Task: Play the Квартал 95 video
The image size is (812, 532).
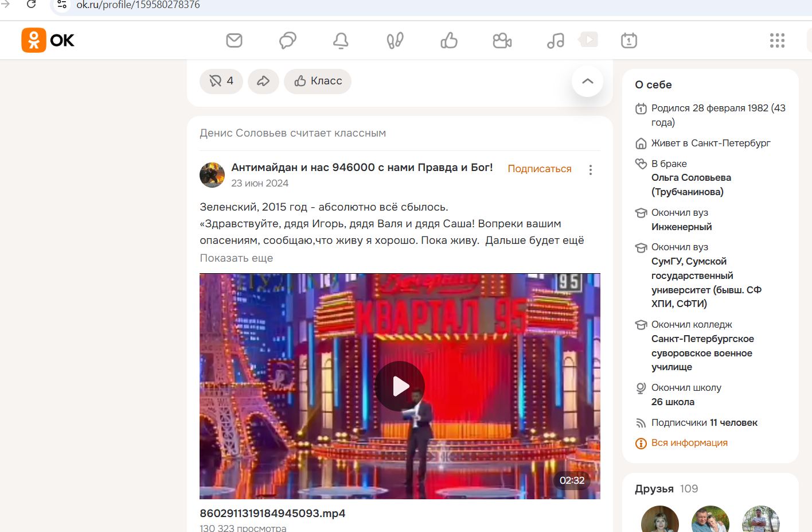Action: click(x=400, y=386)
